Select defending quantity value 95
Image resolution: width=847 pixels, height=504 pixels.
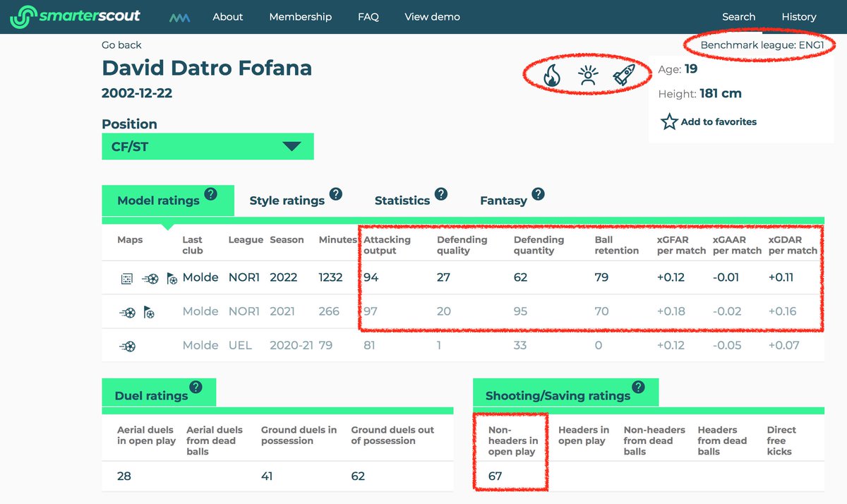(x=521, y=311)
